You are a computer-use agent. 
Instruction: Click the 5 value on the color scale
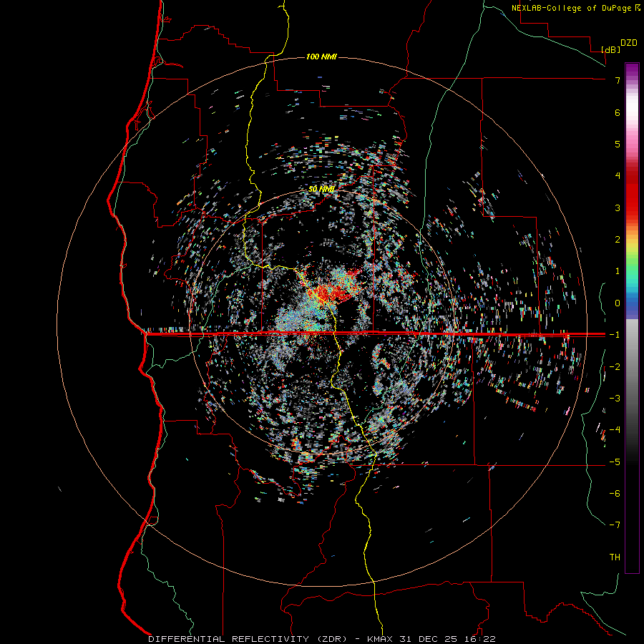[618, 144]
